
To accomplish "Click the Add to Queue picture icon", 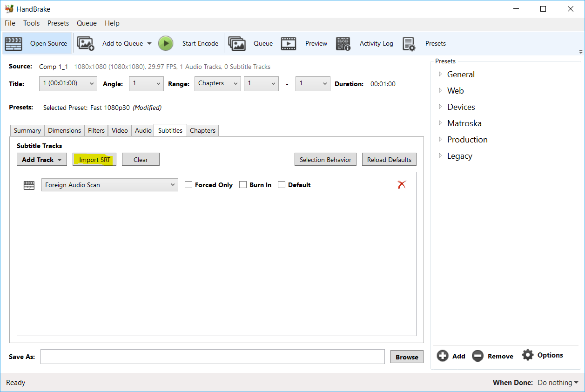I will [x=86, y=44].
